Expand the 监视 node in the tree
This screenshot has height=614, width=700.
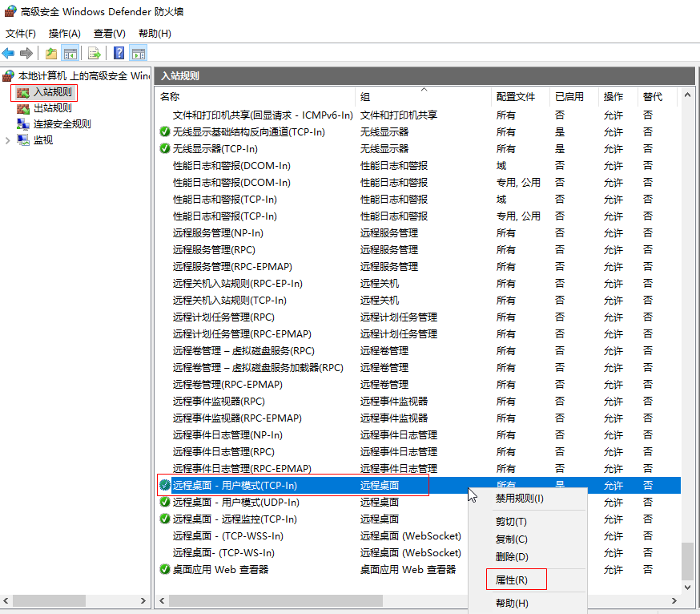(7, 140)
